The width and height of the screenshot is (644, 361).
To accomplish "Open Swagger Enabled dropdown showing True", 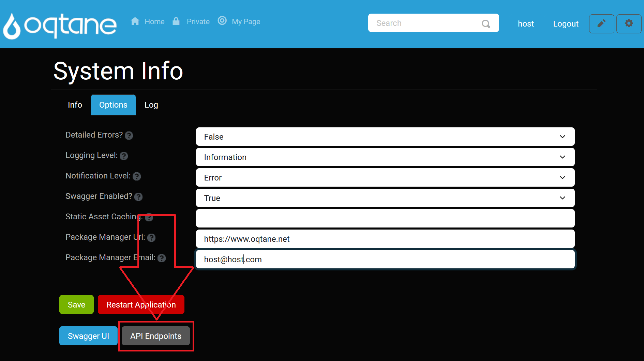I will [385, 198].
